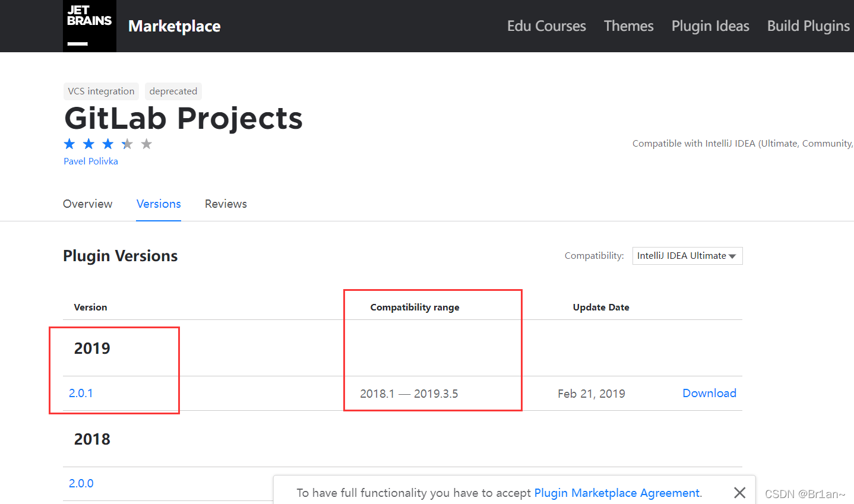Open Pavel Polivka's author profile
The height and width of the screenshot is (504, 854).
tap(90, 161)
